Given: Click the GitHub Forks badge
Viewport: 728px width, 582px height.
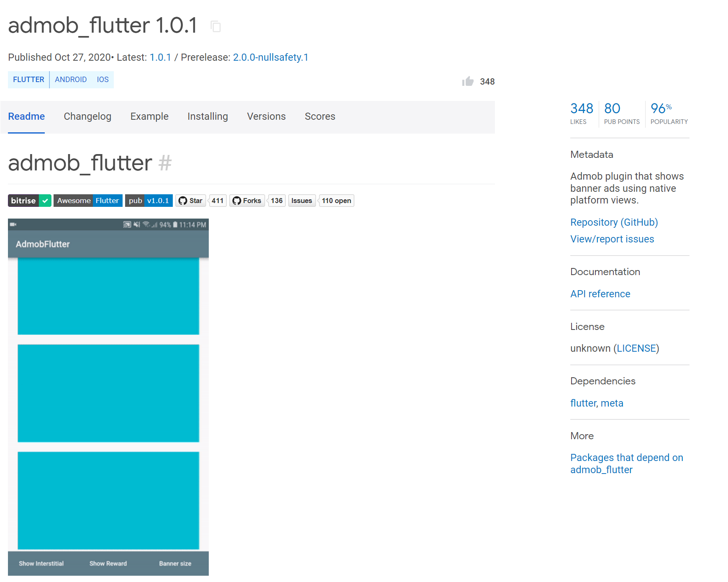Looking at the screenshot, I should pos(247,201).
